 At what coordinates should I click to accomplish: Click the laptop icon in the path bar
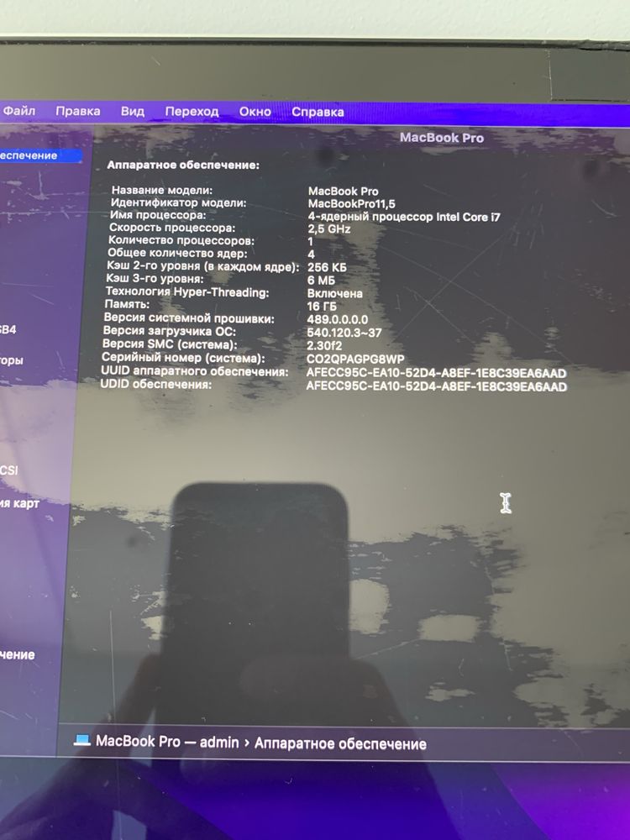(x=82, y=740)
